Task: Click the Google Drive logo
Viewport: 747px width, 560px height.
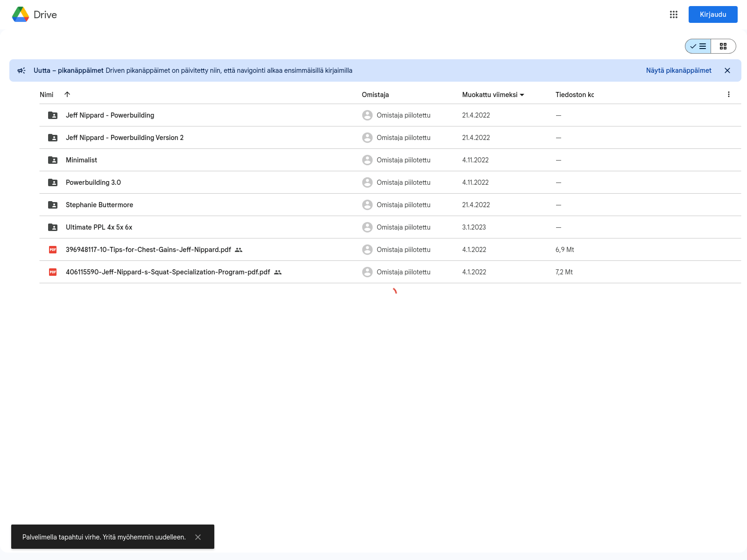Action: (21, 14)
